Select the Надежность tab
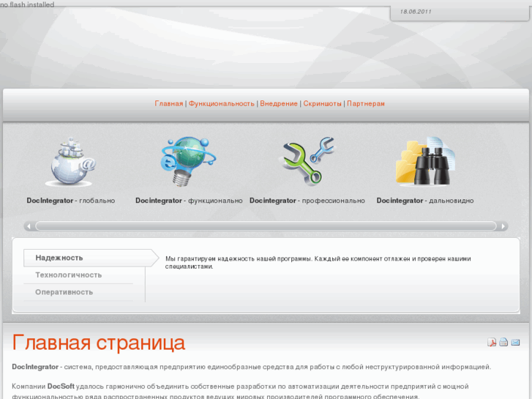 pos(91,258)
